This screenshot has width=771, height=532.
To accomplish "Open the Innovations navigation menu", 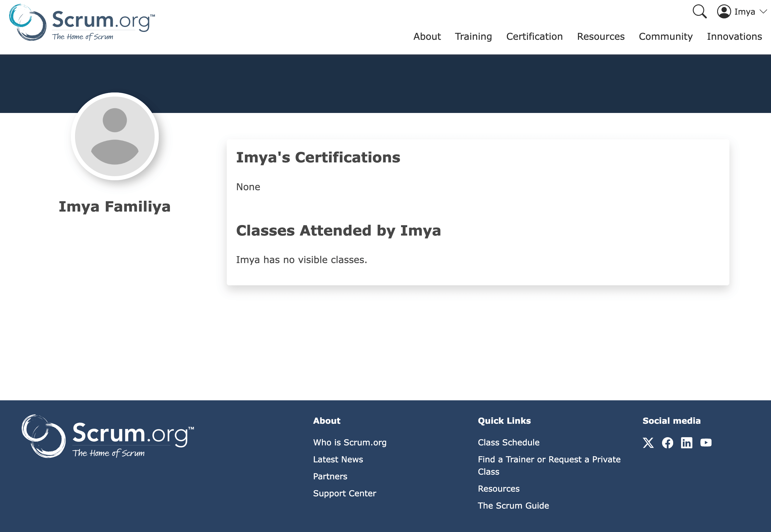I will tap(734, 36).
